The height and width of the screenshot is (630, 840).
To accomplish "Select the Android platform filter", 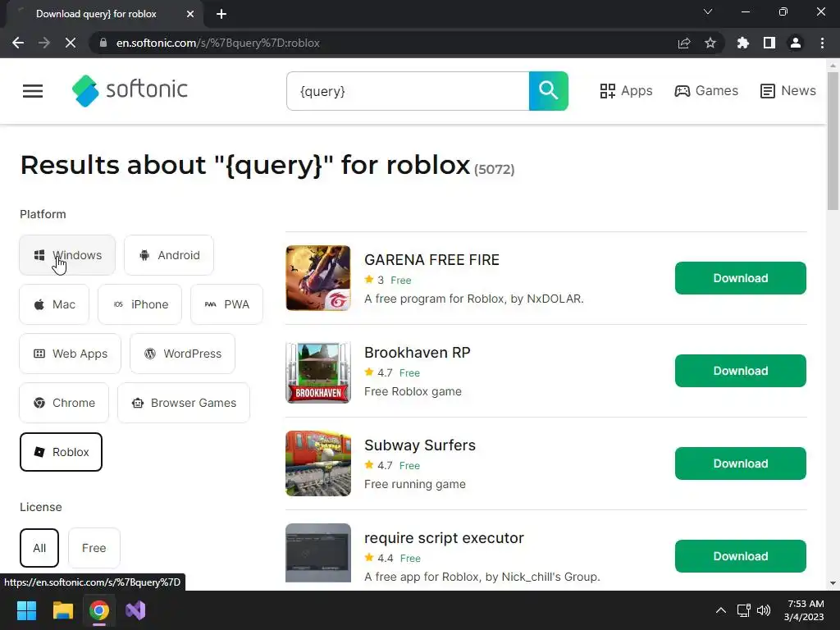I will click(169, 255).
